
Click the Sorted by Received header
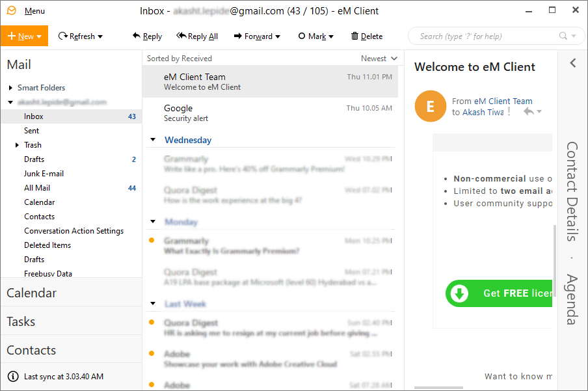(180, 59)
